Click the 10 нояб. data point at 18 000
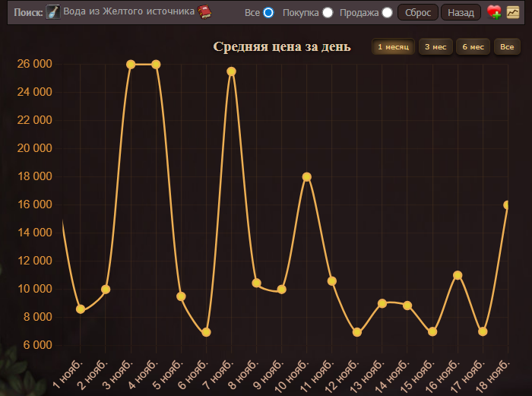This screenshot has height=396, width=532. point(307,177)
